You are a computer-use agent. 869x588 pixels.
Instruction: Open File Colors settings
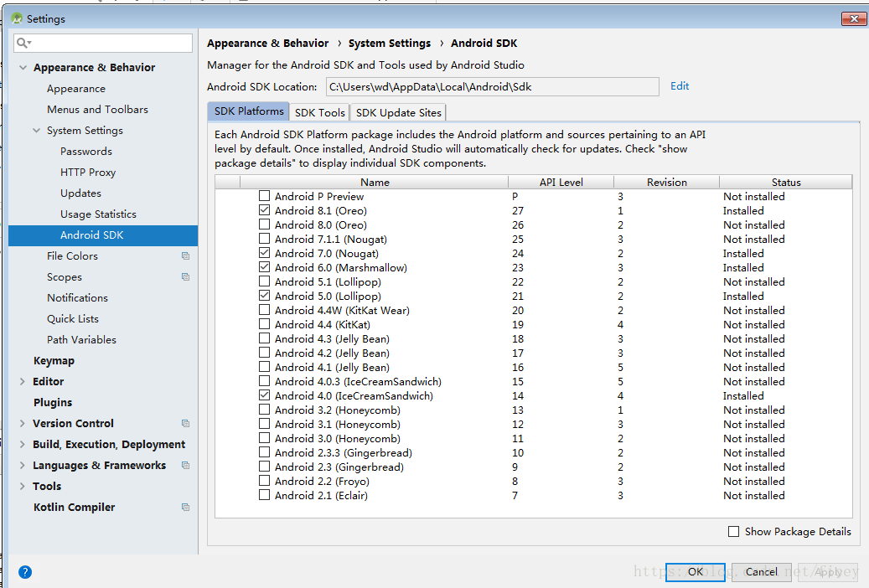(x=72, y=256)
